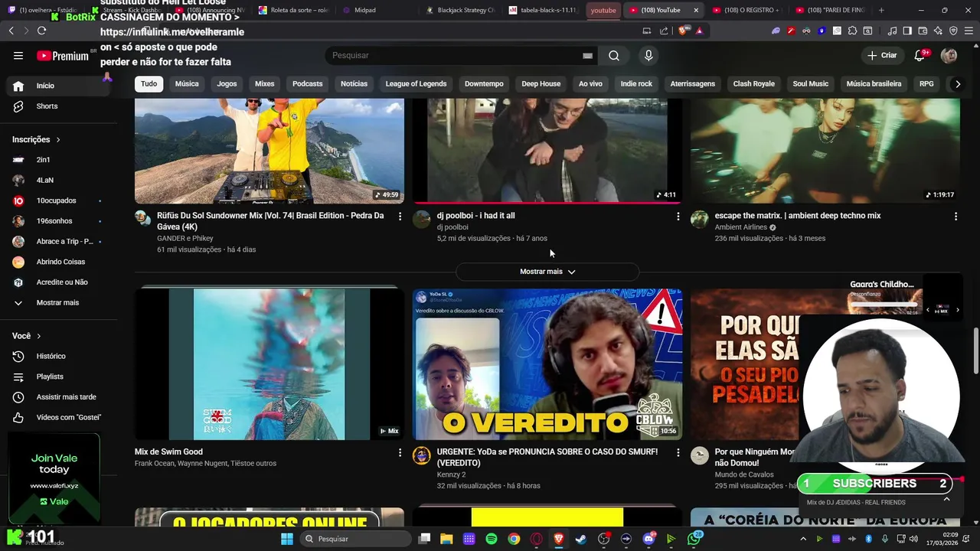
Task: Click the Brave Rewards triangle icon
Action: [699, 31]
